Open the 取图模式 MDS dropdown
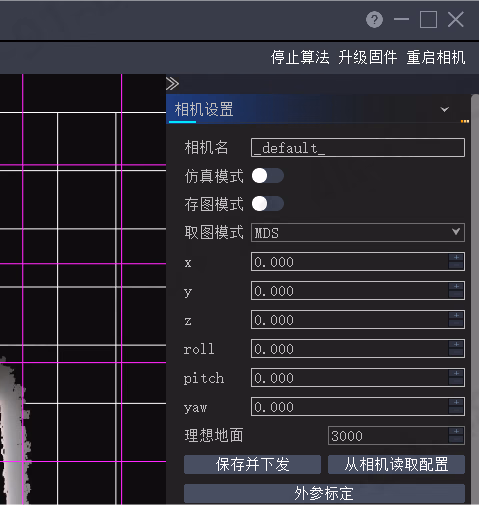This screenshot has width=479, height=505. [x=358, y=232]
